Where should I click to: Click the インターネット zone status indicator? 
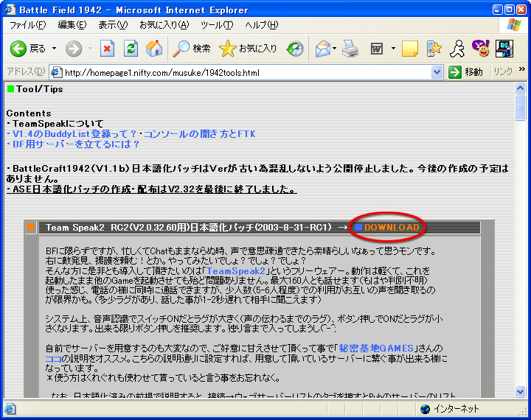click(x=450, y=409)
